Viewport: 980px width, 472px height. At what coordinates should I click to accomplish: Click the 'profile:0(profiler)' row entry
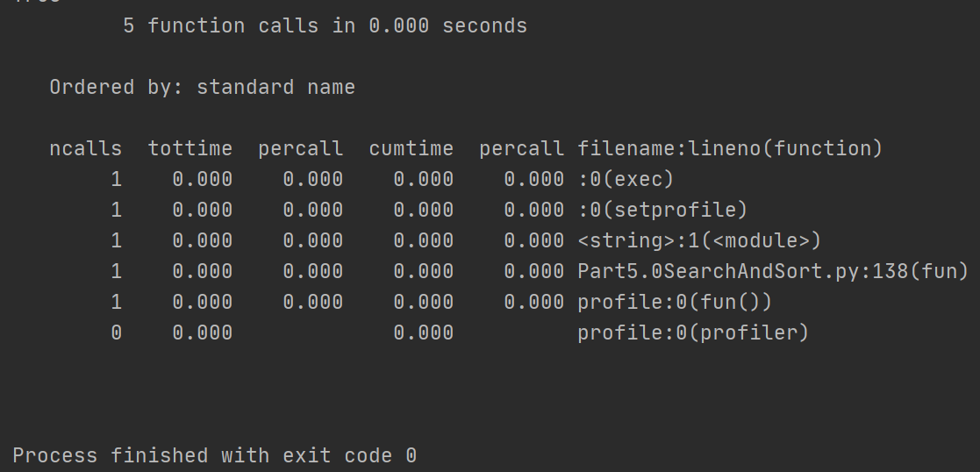tap(693, 333)
